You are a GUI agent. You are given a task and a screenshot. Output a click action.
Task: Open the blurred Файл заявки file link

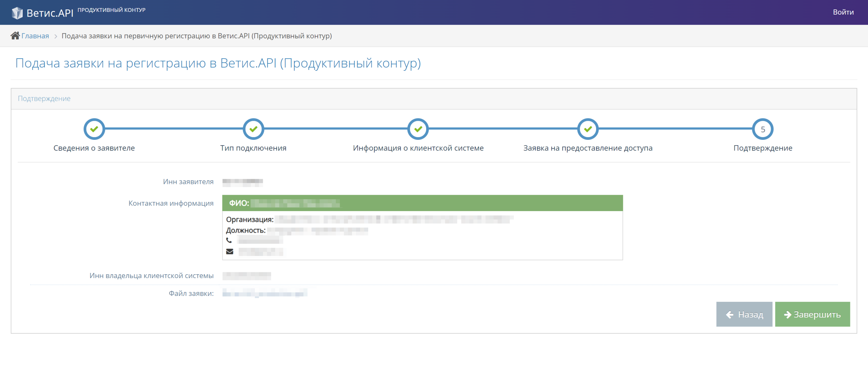coord(265,293)
